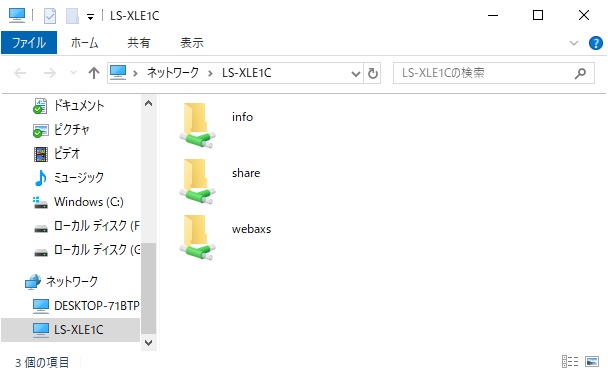Select Windows (C:) drive in navigation pane
Screen dimensions: 608x375
coord(89,202)
